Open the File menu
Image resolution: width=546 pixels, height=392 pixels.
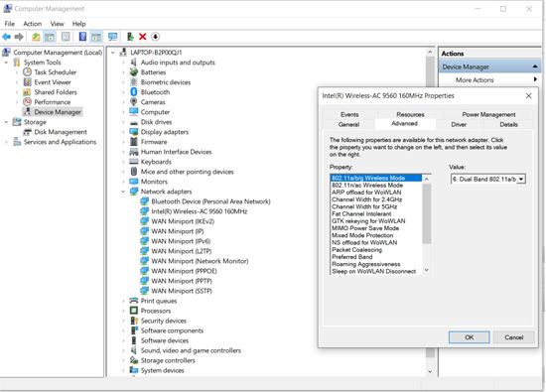click(x=9, y=24)
